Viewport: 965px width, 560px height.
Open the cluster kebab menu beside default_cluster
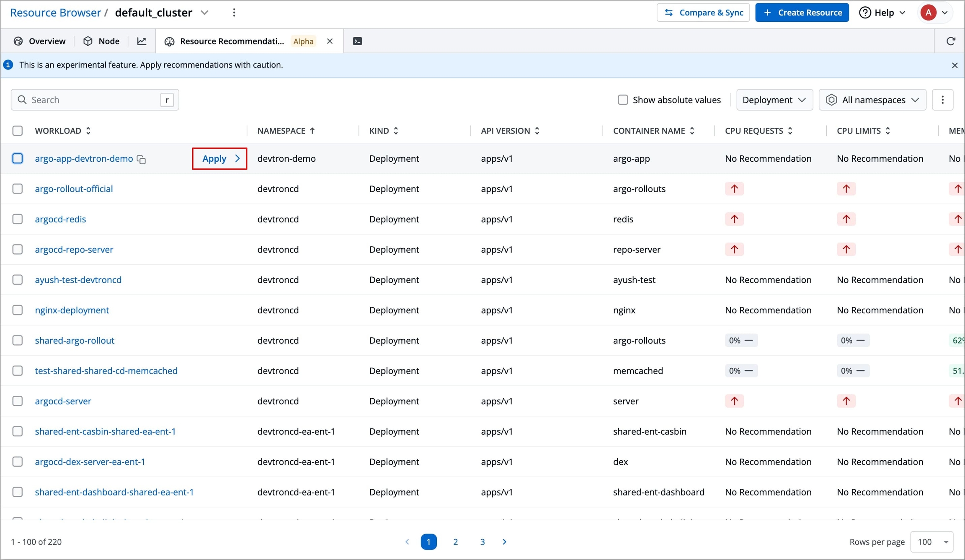[234, 13]
